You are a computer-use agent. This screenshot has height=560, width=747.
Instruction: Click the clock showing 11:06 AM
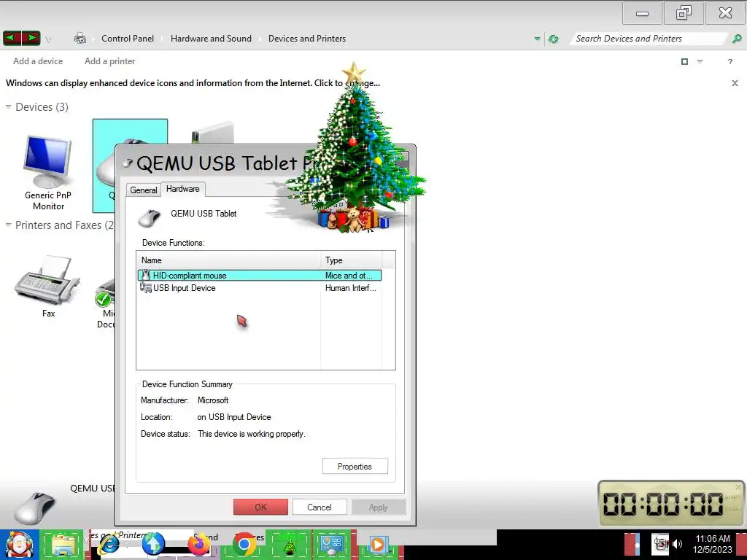[712, 544]
